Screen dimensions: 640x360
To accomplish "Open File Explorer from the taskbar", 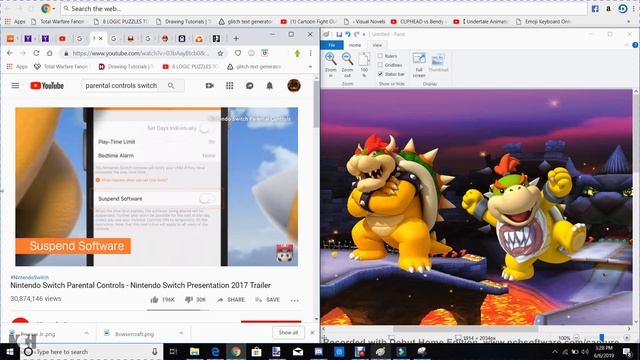I will [195, 352].
